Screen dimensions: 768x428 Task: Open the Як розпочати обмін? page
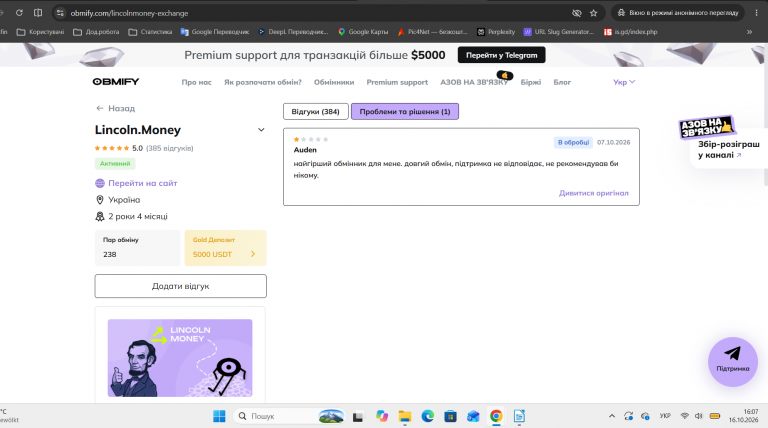263,82
